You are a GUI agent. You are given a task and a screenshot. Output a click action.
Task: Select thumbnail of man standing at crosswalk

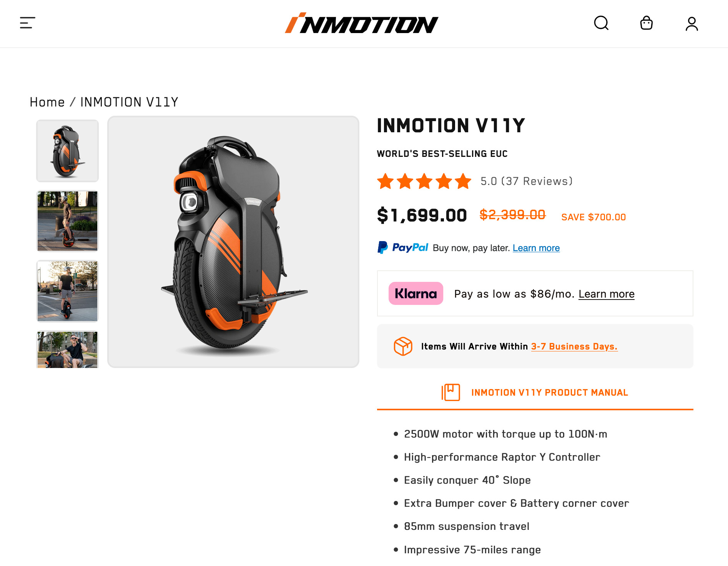(x=67, y=291)
